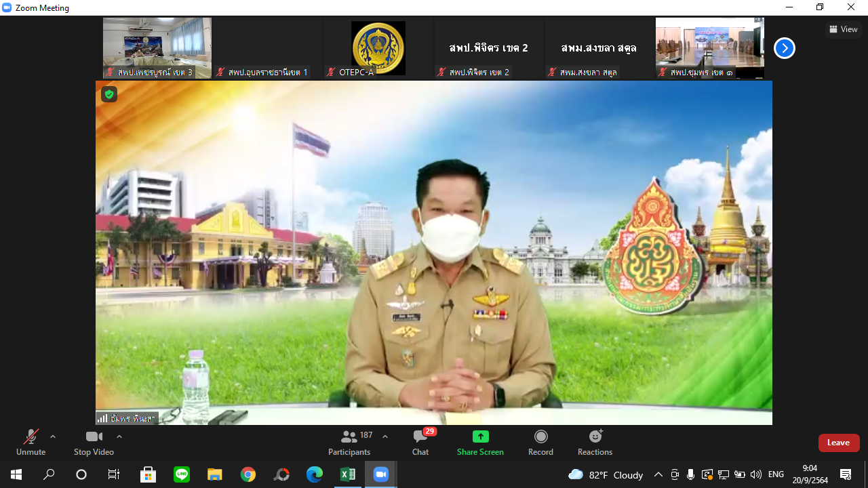Open system volume control in tray

point(756,474)
